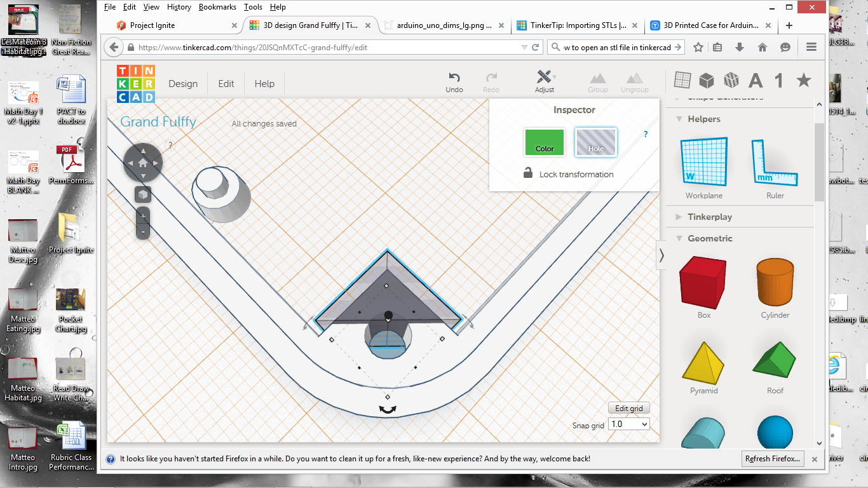The height and width of the screenshot is (488, 868).
Task: Zoom in with the plus button
Action: point(143,216)
